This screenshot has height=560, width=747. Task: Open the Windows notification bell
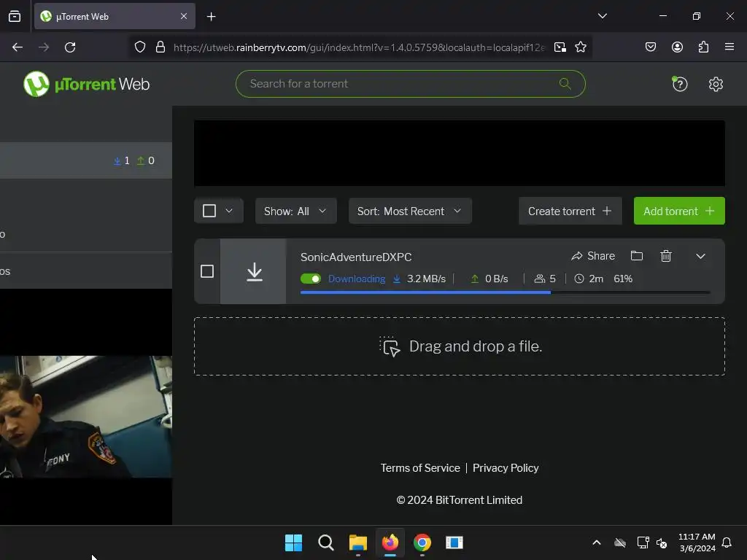[x=727, y=542]
